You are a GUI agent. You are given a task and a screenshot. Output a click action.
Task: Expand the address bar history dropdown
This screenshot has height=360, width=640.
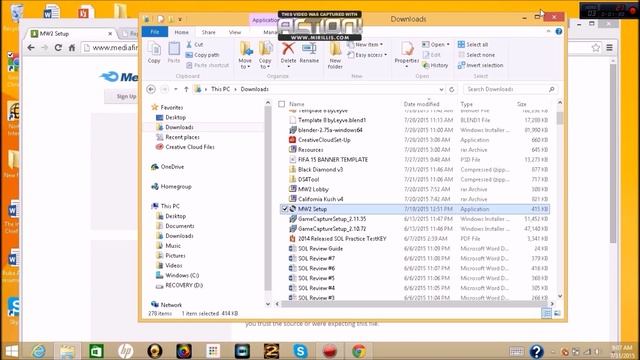pos(441,89)
